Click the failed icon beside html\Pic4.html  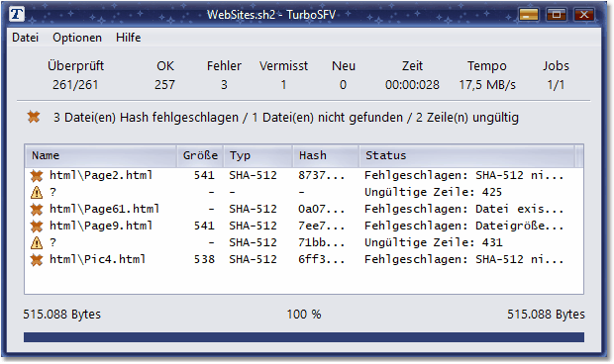click(37, 260)
